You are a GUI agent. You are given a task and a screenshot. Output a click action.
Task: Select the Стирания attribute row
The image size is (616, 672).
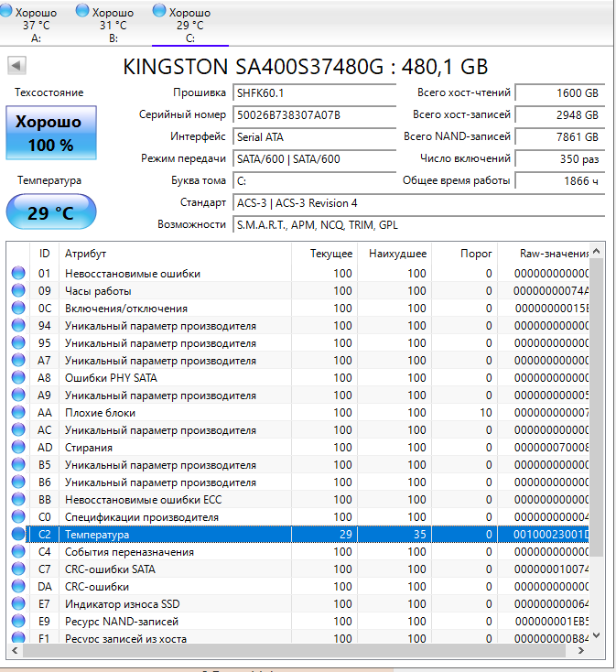coord(297,447)
